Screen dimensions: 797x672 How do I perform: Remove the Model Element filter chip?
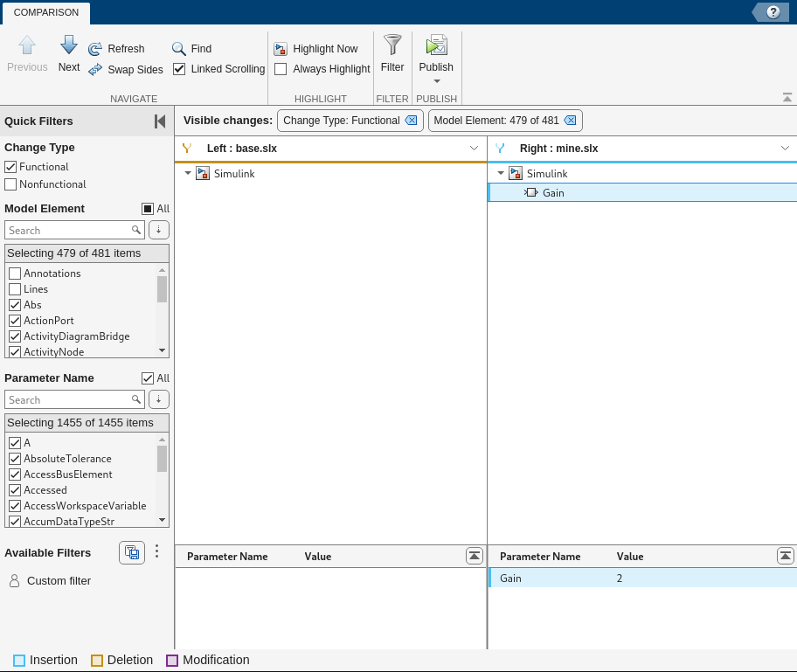tap(571, 121)
